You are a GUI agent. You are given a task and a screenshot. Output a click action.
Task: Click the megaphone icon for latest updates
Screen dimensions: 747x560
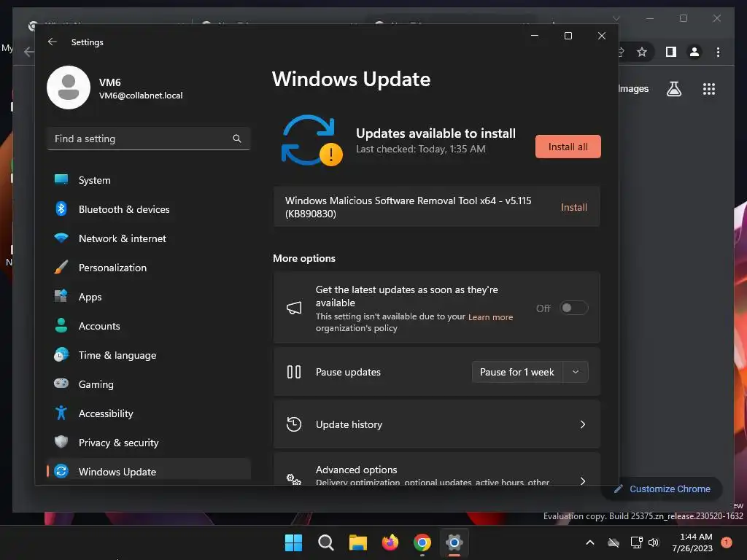click(x=294, y=308)
